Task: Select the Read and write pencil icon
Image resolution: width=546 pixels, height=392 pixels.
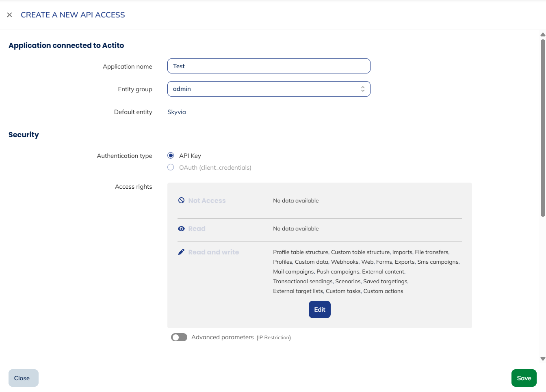Action: pos(181,252)
